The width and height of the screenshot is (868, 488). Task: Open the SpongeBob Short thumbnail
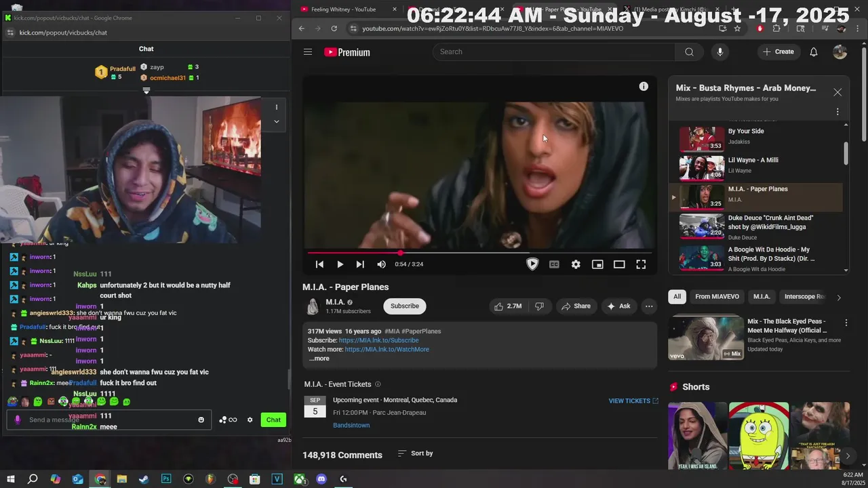click(759, 436)
